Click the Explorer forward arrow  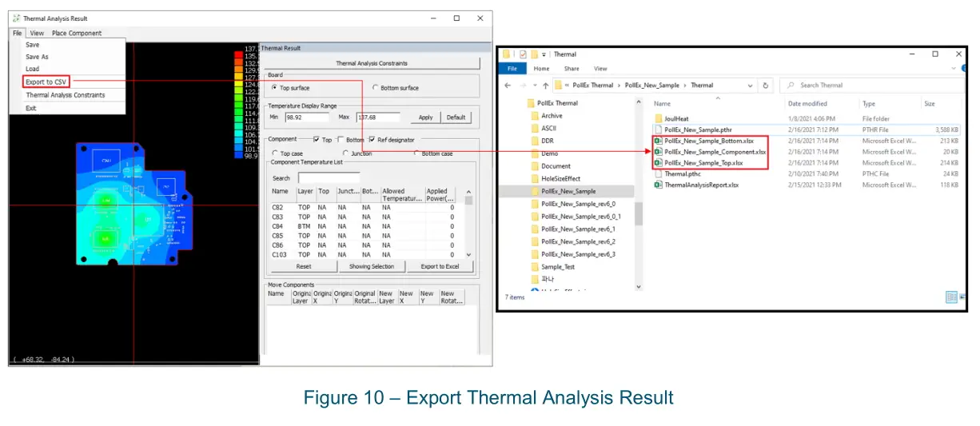point(523,86)
